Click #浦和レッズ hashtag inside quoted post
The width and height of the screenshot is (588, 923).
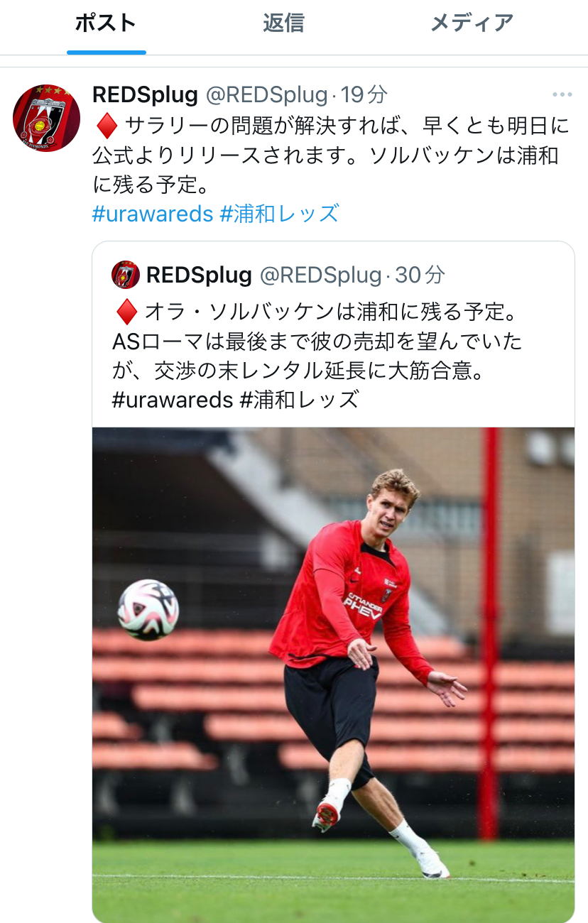[x=300, y=400]
